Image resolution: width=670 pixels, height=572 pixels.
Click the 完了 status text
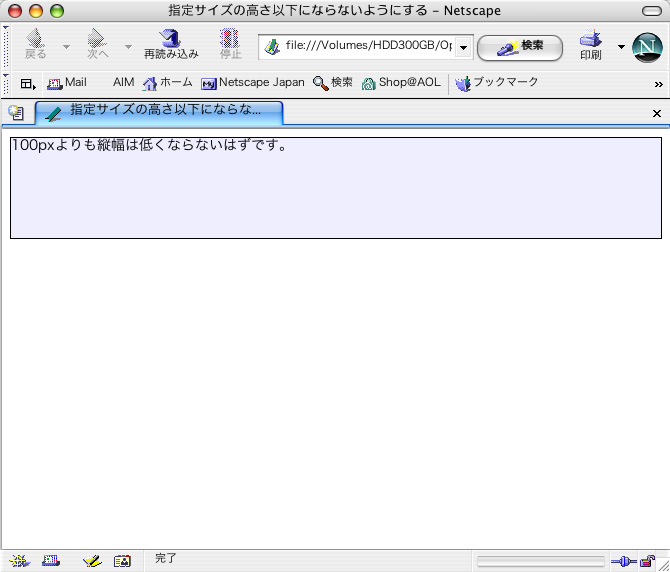coord(165,558)
